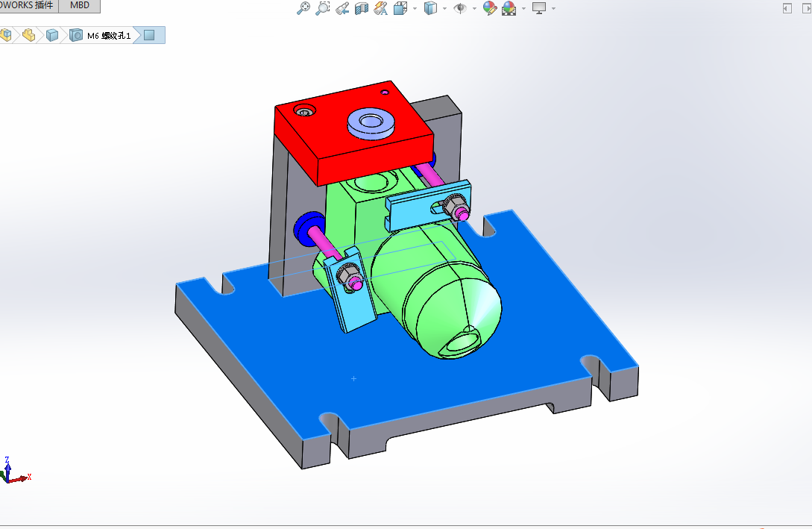This screenshot has height=529, width=812.
Task: Expand the View Orientation dropdown arrow
Action: tap(415, 8)
